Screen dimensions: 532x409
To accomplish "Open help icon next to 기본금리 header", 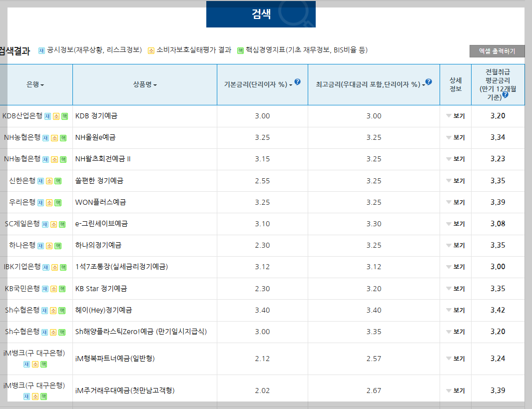I will coord(298,82).
